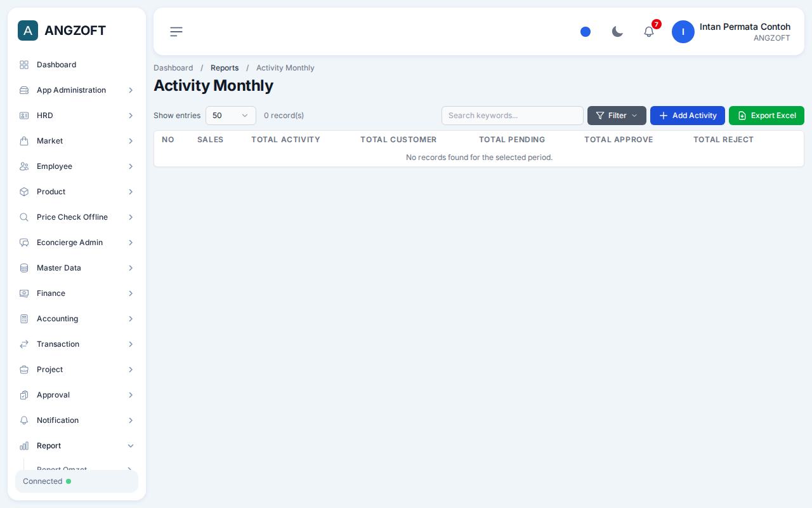Viewport: 812px width, 508px height.
Task: Switch to dark mode with moon icon
Action: (x=617, y=32)
